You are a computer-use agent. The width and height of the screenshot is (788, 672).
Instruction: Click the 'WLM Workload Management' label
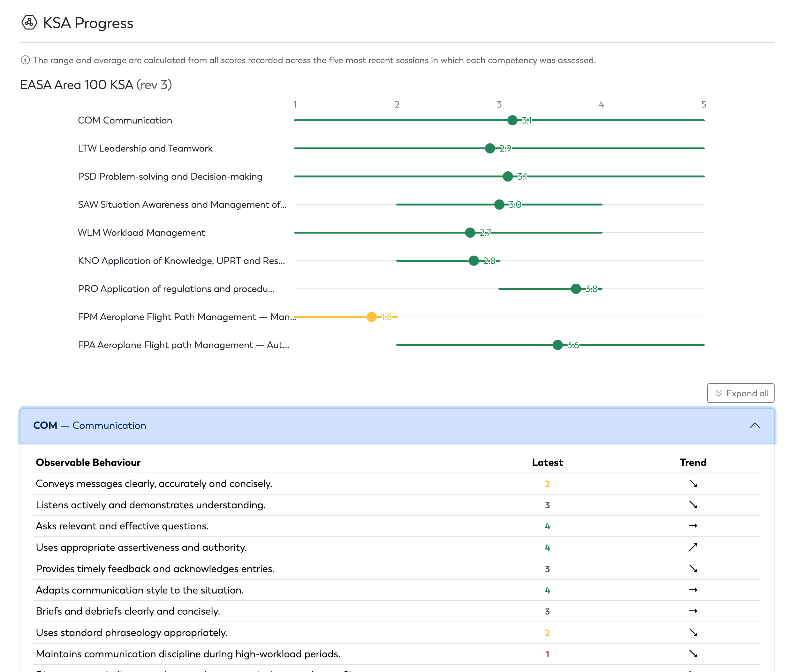coord(141,233)
